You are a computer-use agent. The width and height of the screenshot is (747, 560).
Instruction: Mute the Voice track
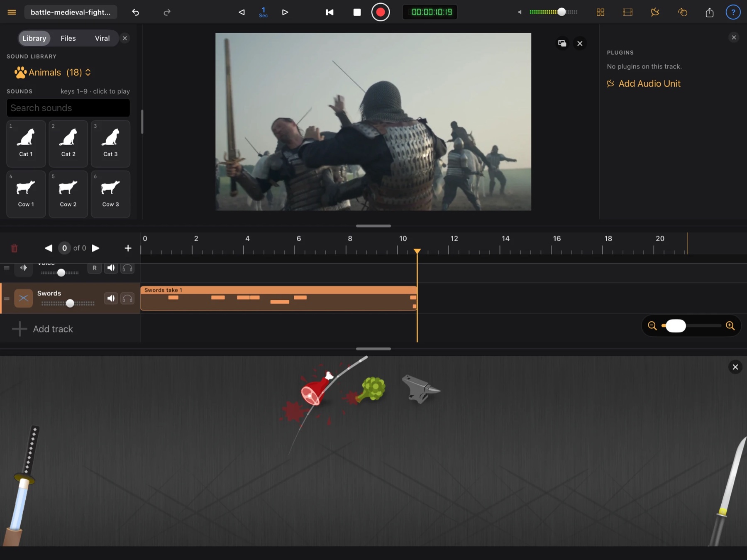tap(111, 268)
